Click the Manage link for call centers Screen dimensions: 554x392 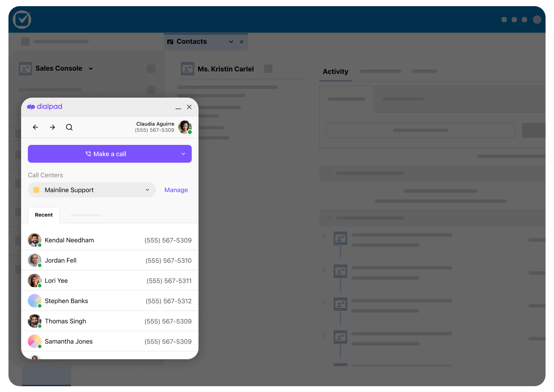[176, 190]
